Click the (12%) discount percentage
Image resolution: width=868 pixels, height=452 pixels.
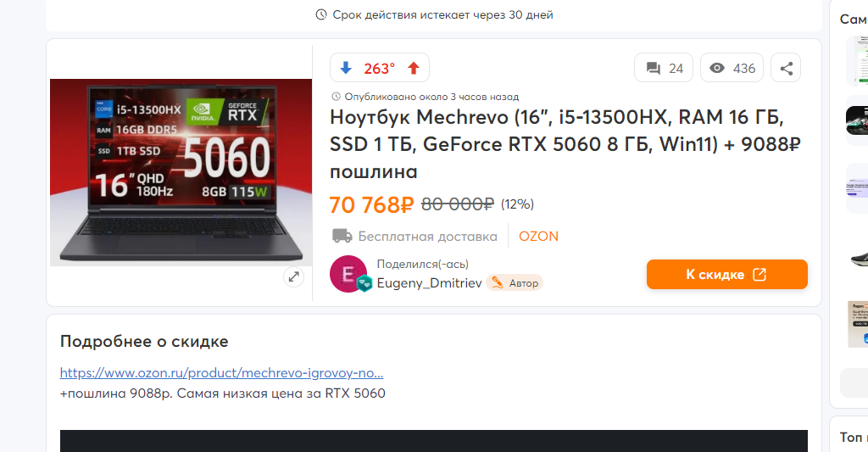click(x=517, y=204)
